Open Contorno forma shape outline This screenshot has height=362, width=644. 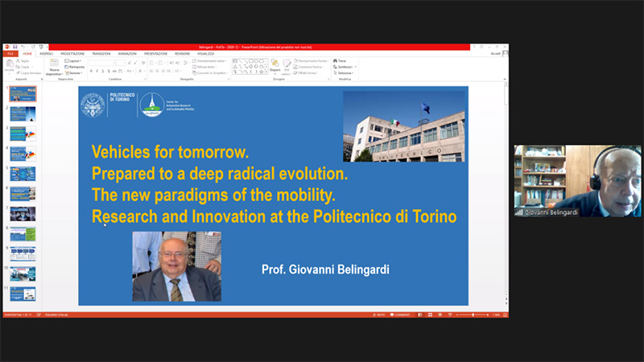click(308, 67)
